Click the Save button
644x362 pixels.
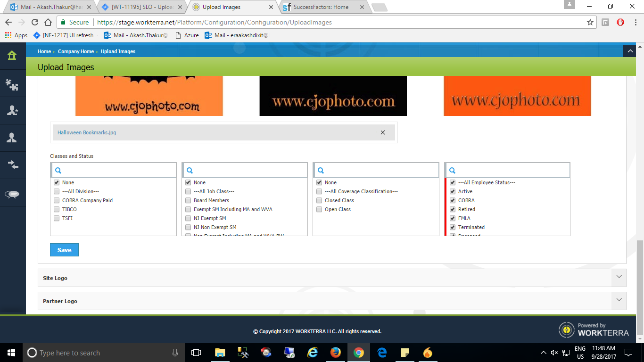pos(64,250)
